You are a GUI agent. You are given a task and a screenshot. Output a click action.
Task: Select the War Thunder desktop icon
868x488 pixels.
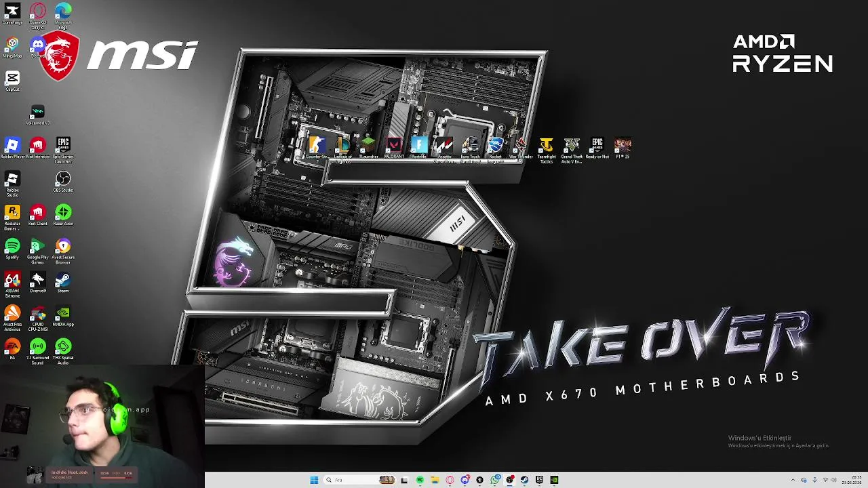521,148
